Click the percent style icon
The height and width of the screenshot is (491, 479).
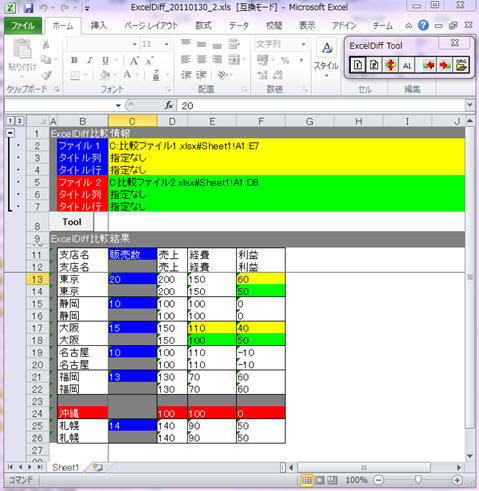[x=285, y=60]
